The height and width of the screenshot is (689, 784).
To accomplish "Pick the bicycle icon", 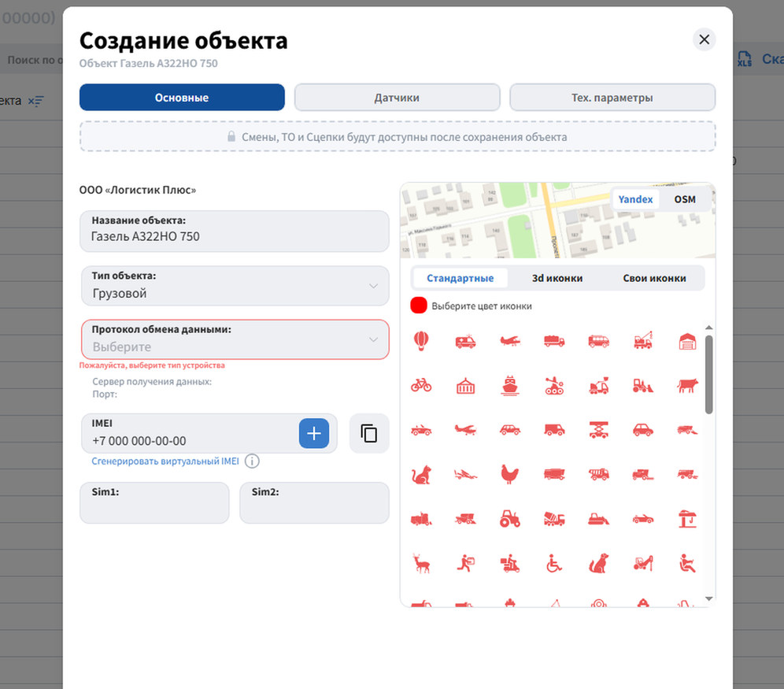I will click(x=421, y=385).
